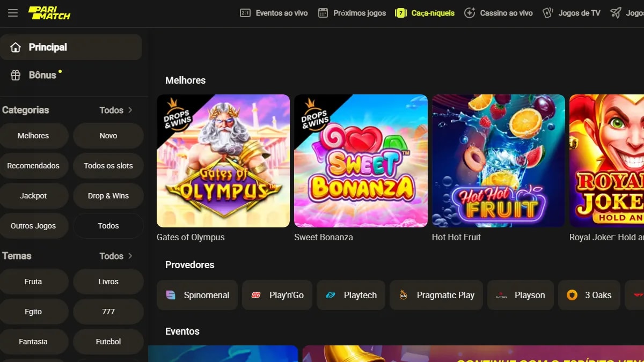Select the Fantasia theme

(x=33, y=342)
